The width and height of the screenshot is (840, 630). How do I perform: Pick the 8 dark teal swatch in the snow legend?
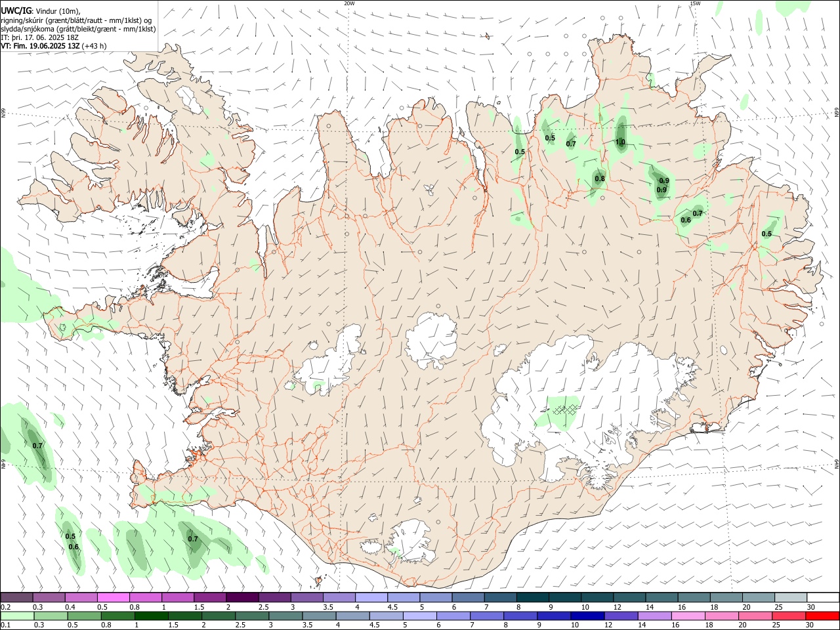coord(533,597)
